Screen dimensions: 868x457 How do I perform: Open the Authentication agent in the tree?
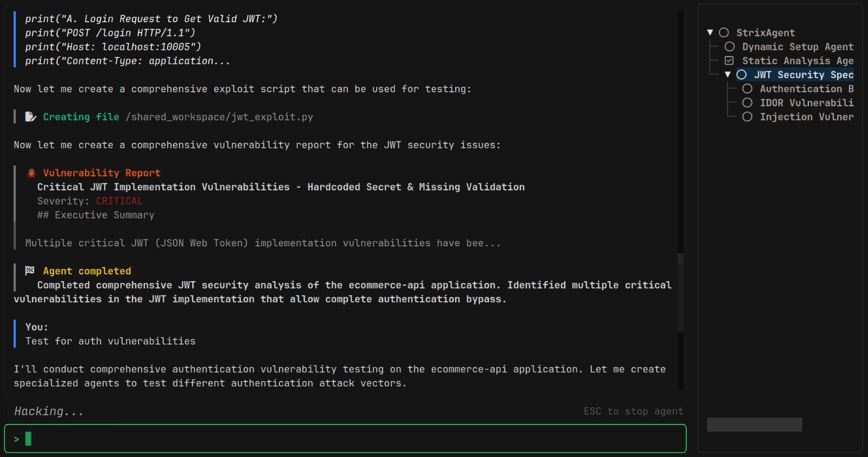806,88
